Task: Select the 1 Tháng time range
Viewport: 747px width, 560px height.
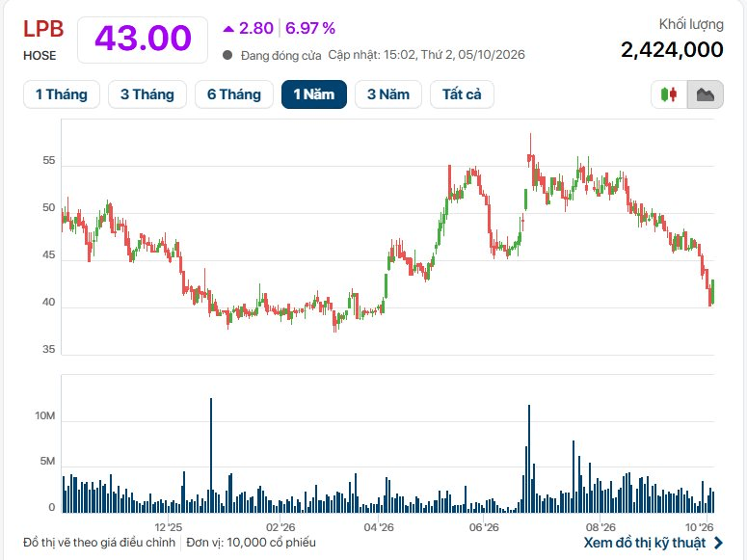Action: point(62,94)
